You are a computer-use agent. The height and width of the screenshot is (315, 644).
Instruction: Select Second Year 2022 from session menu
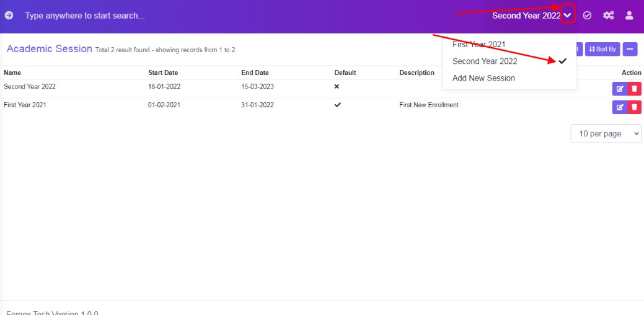click(x=509, y=61)
